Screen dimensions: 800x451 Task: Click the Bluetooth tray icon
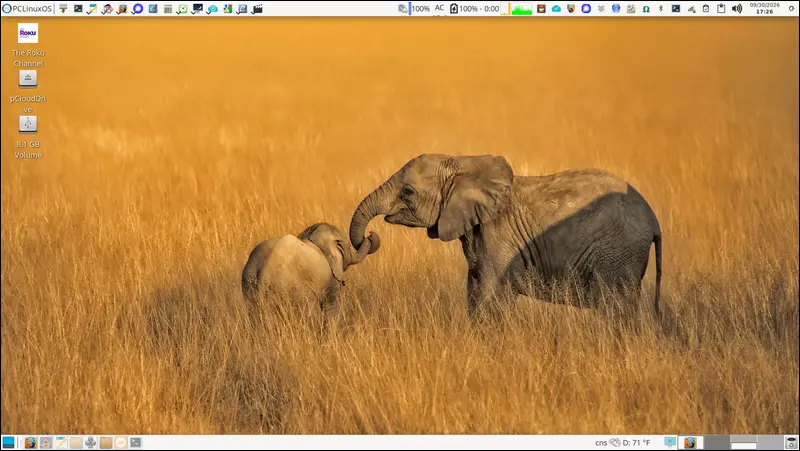point(661,9)
